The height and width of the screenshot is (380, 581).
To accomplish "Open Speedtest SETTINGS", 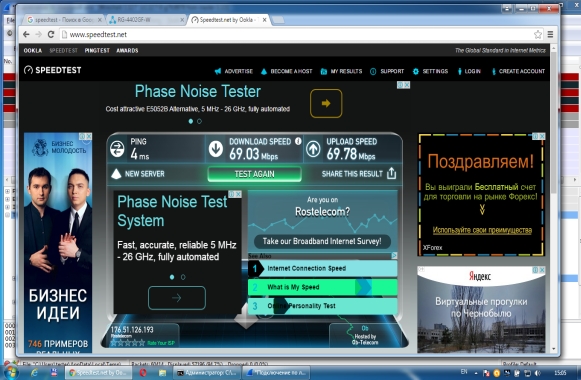I will point(430,71).
